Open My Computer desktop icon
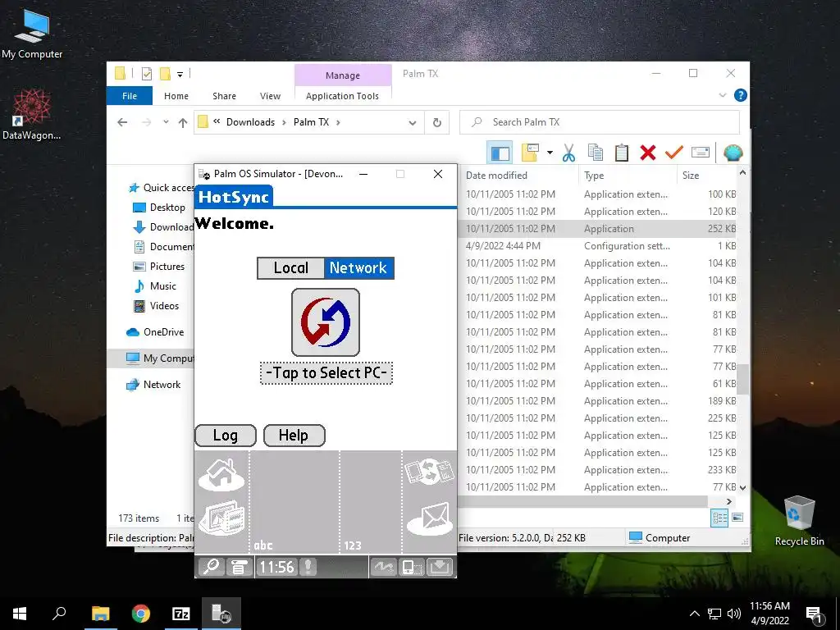Image resolution: width=840 pixels, height=630 pixels. coord(32,34)
